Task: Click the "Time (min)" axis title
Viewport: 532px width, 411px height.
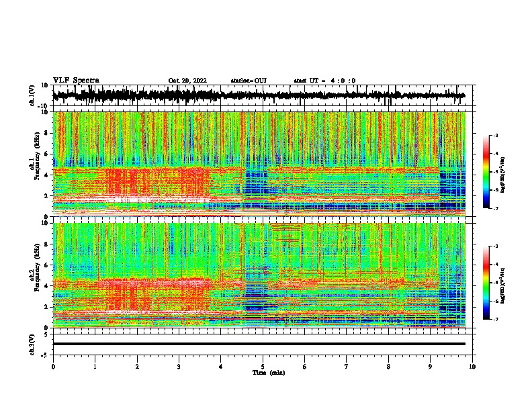Action: 269,373
